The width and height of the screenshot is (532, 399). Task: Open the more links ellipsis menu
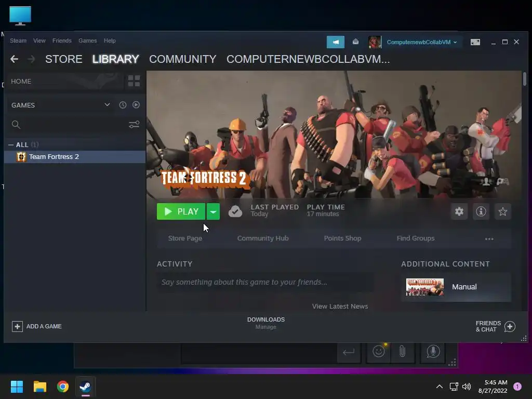click(x=489, y=239)
